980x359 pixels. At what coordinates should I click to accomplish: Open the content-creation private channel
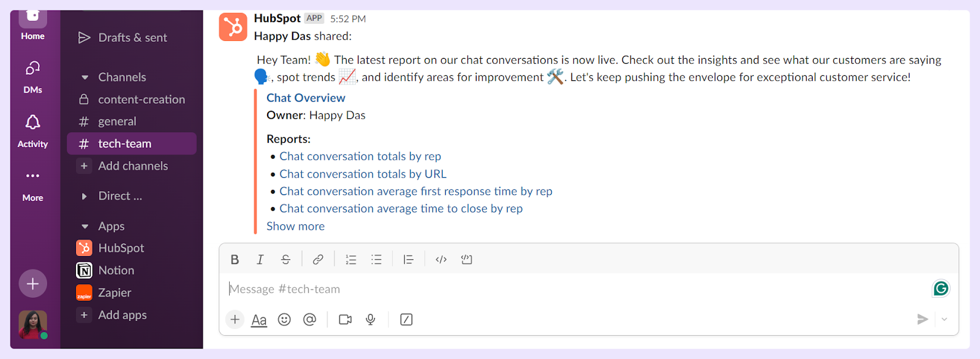(x=132, y=99)
